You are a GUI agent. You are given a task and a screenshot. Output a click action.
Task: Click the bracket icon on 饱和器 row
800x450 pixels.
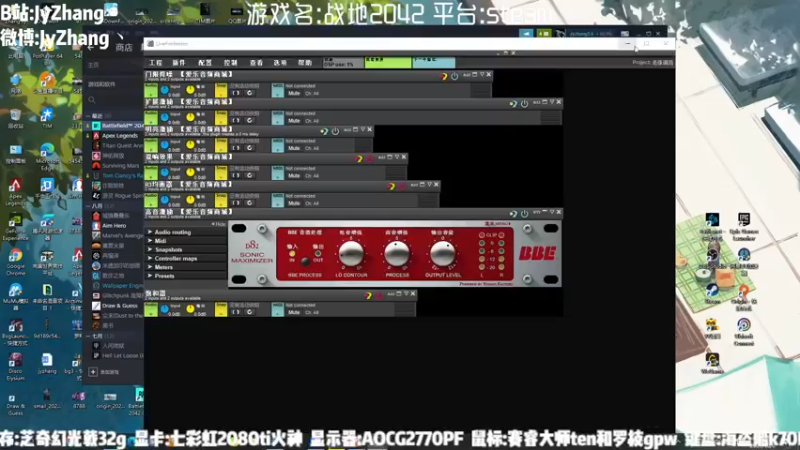(236, 312)
